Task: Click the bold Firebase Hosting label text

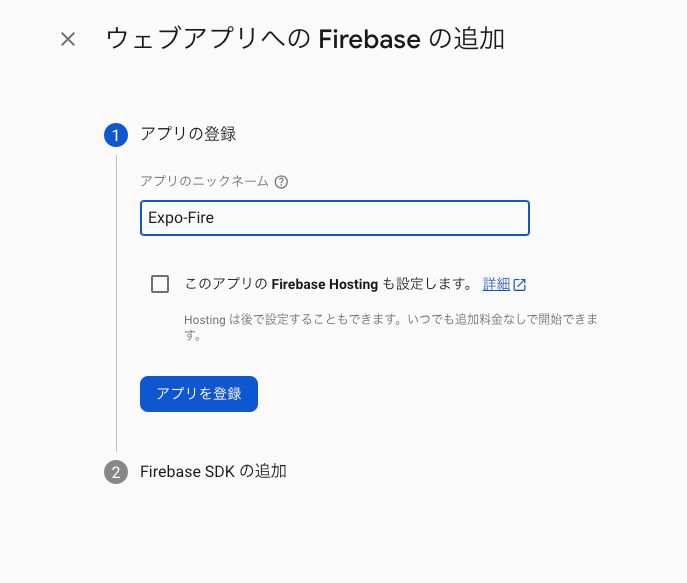Action: [324, 284]
